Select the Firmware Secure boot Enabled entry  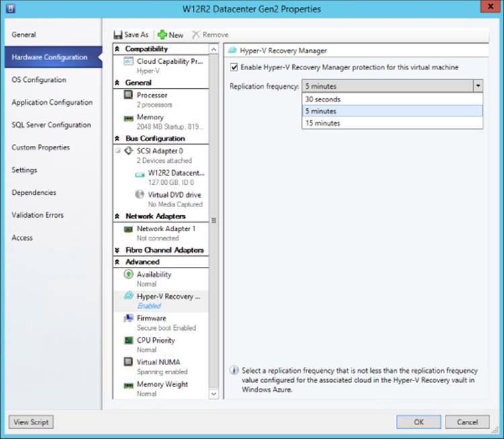(161, 323)
